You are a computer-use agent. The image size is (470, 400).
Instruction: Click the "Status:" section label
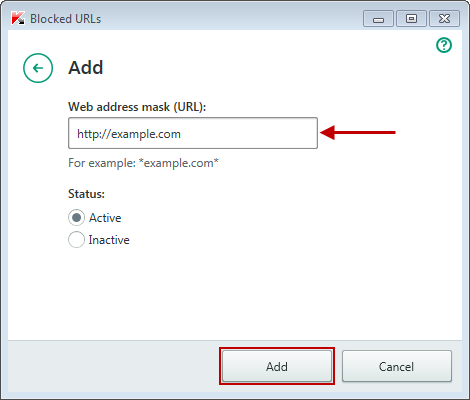tap(86, 194)
